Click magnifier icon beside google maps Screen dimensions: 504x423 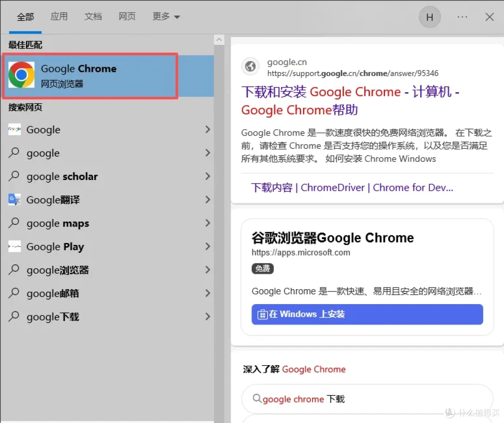pos(14,223)
